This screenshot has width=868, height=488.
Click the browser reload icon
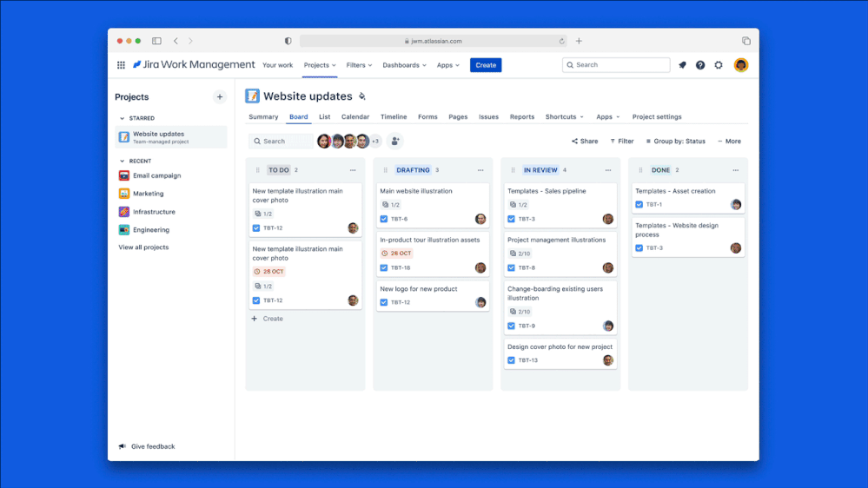(561, 41)
